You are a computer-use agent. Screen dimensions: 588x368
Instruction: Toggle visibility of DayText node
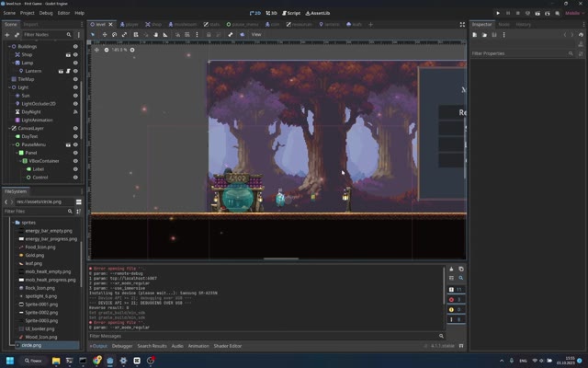[x=75, y=136]
